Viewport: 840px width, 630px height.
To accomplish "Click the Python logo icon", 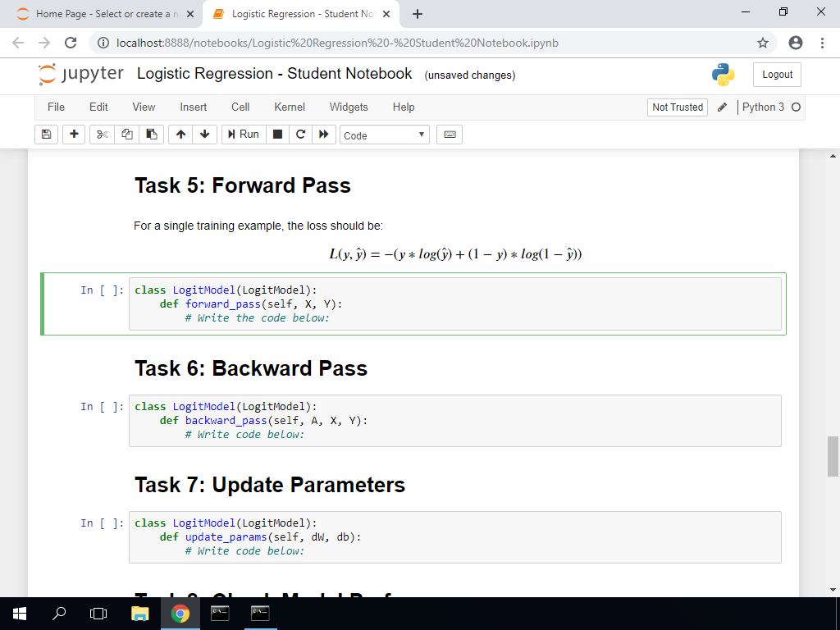I will pos(724,75).
